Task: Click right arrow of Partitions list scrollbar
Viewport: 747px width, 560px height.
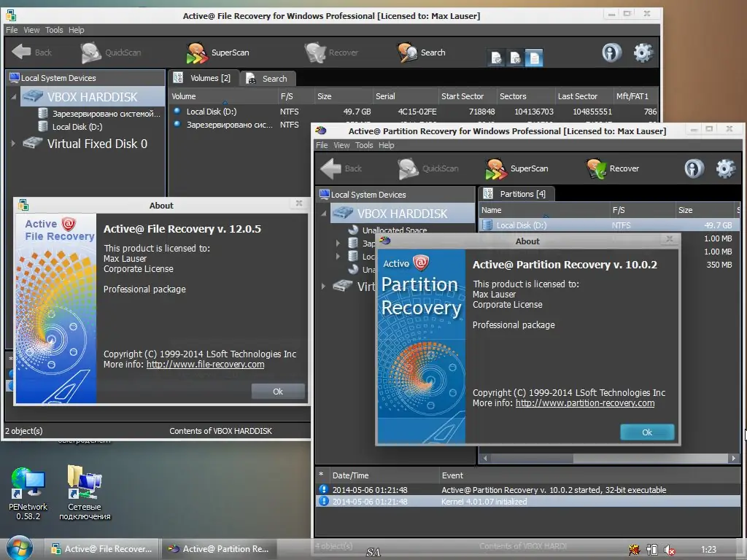Action: point(734,458)
